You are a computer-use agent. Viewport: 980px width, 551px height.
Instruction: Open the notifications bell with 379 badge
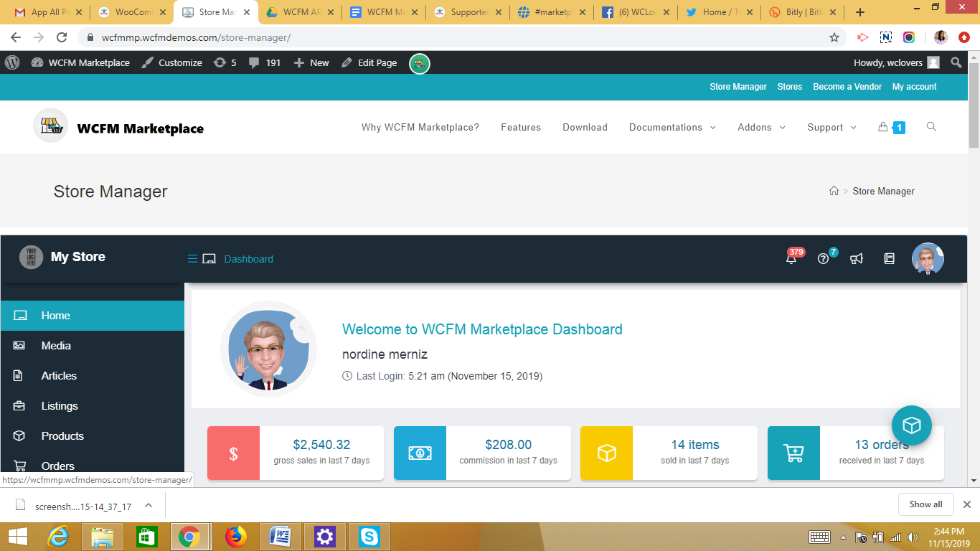pyautogui.click(x=792, y=258)
